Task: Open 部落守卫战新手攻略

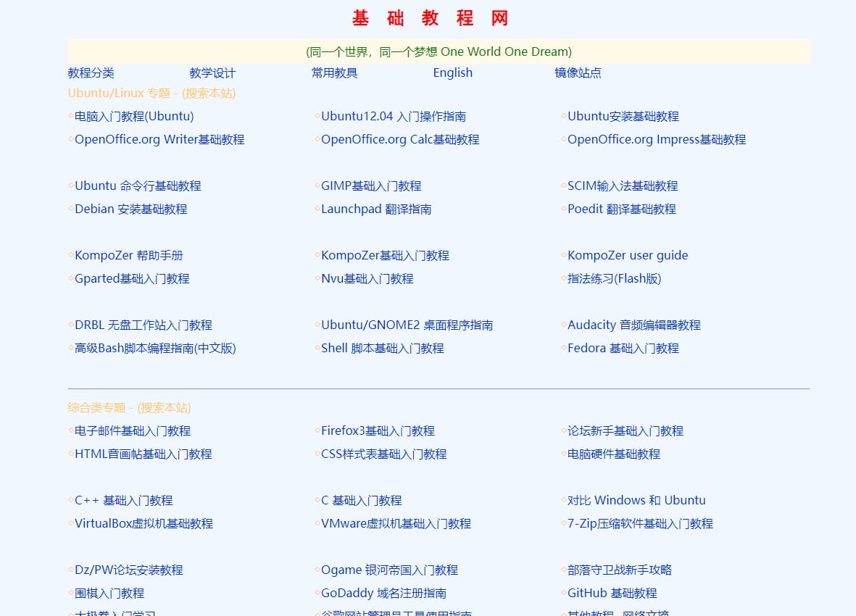Action: (x=620, y=570)
